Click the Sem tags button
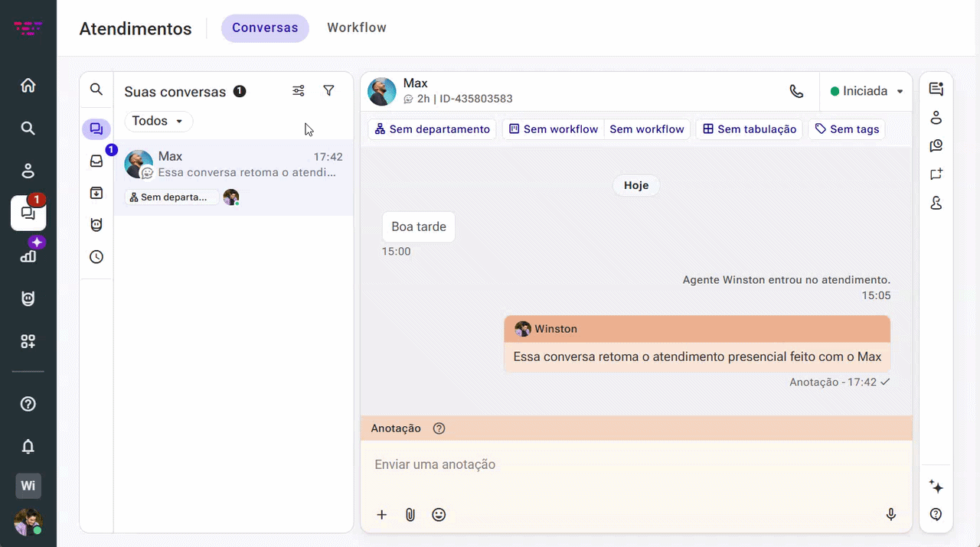The width and height of the screenshot is (980, 547). 847,129
